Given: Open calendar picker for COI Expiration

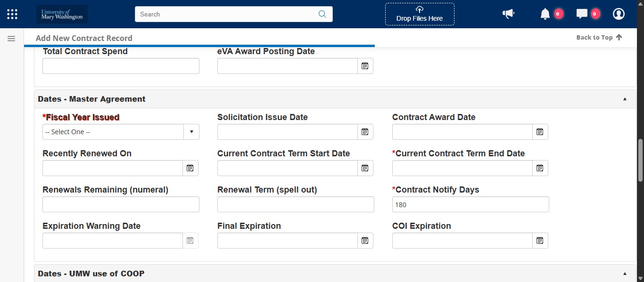Looking at the screenshot, I should [x=540, y=241].
